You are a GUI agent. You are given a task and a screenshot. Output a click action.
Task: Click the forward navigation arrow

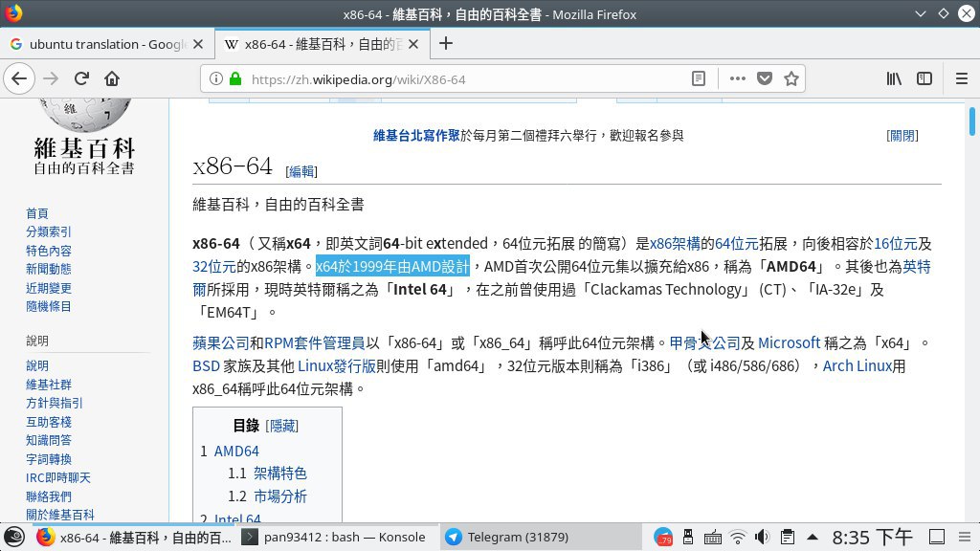pos(51,78)
